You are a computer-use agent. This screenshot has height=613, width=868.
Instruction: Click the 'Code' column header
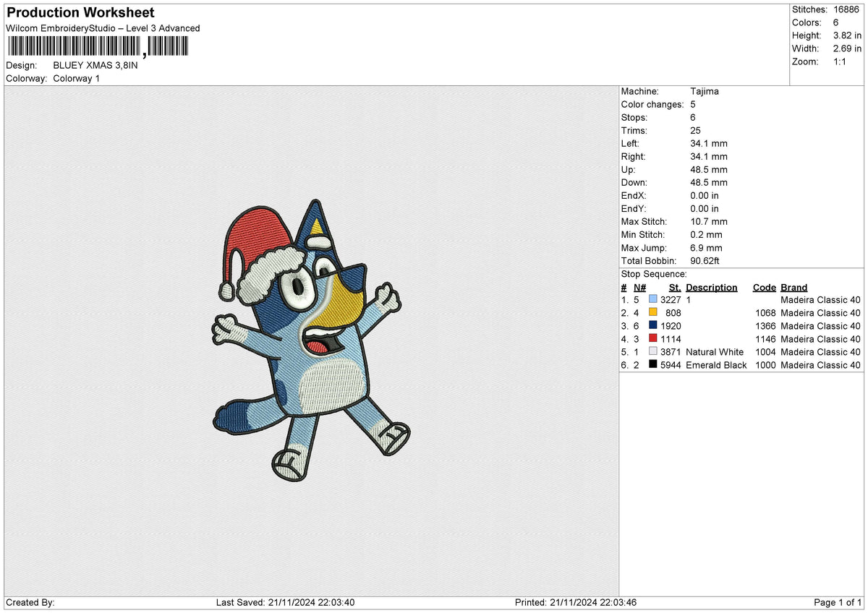click(764, 287)
